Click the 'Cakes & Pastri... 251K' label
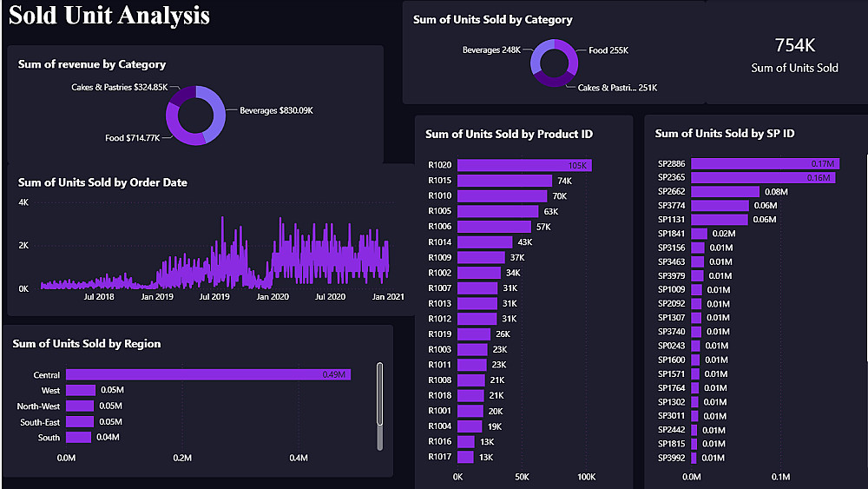This screenshot has height=489, width=868. tap(617, 88)
